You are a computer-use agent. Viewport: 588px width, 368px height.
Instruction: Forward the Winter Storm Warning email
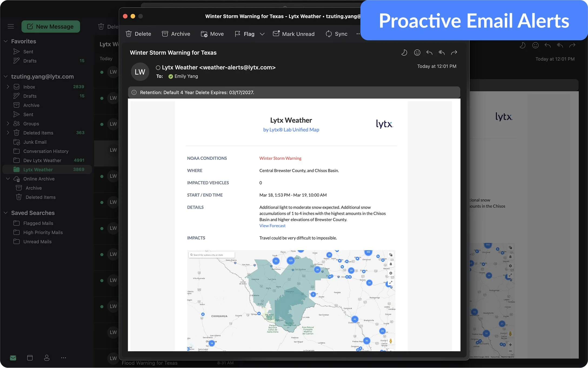coord(454,52)
